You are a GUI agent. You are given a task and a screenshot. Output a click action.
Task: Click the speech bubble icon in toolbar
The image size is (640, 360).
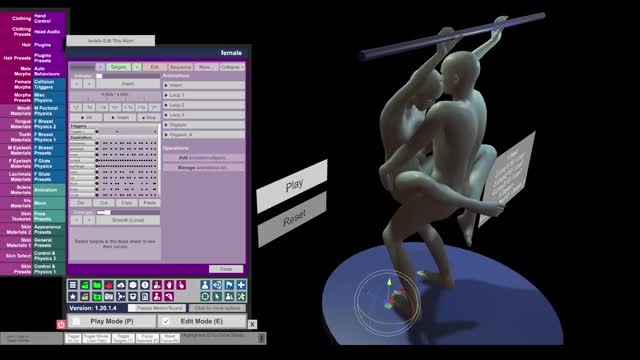point(133,285)
